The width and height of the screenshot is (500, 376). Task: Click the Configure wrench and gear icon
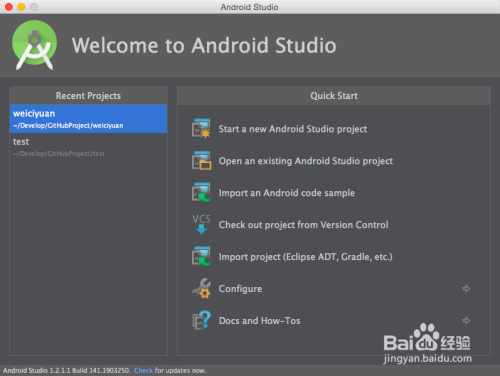pos(201,288)
